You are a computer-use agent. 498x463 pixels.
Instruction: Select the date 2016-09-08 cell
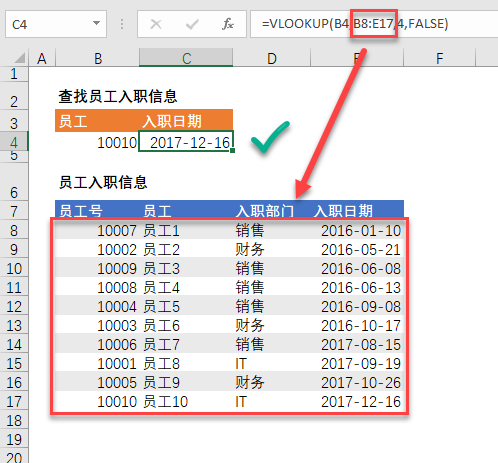357,306
